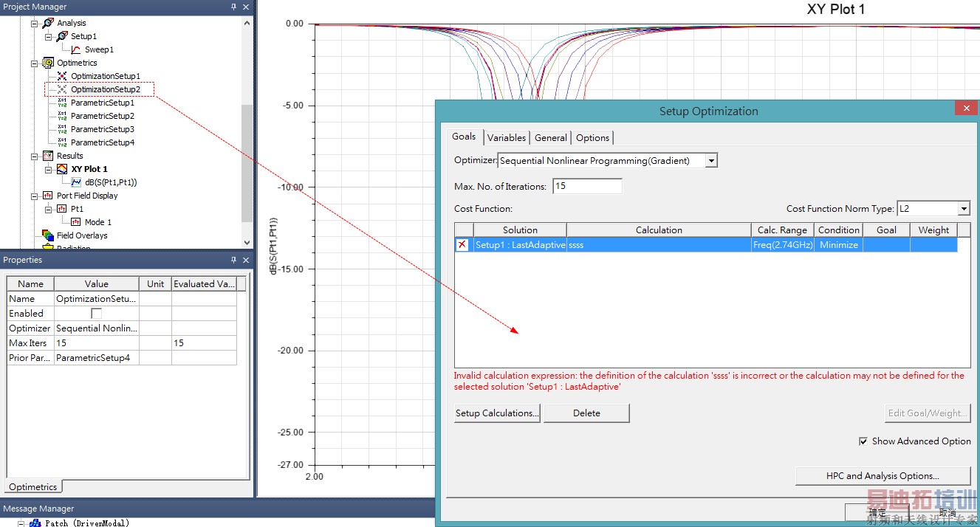
Task: Pin the Project Manager panel
Action: pyautogui.click(x=234, y=7)
